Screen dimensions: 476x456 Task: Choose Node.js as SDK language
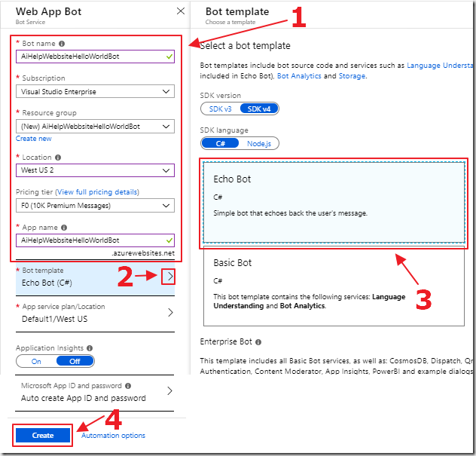point(259,143)
